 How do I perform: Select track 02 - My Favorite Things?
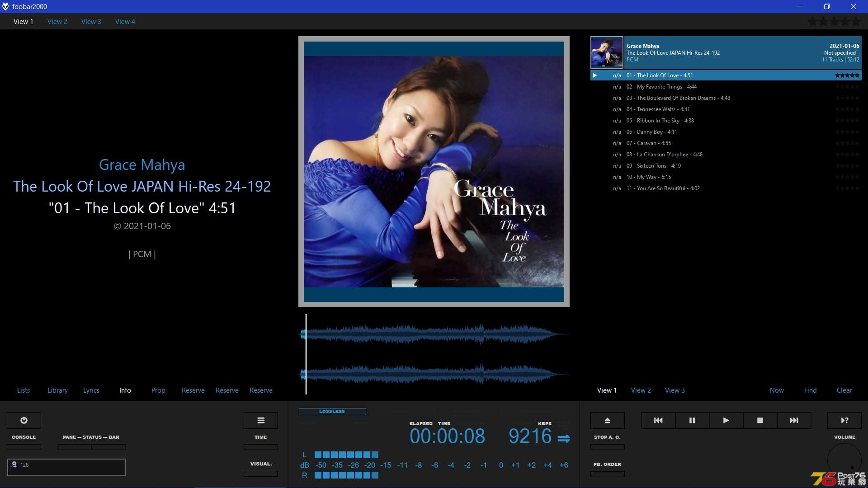[x=726, y=87]
